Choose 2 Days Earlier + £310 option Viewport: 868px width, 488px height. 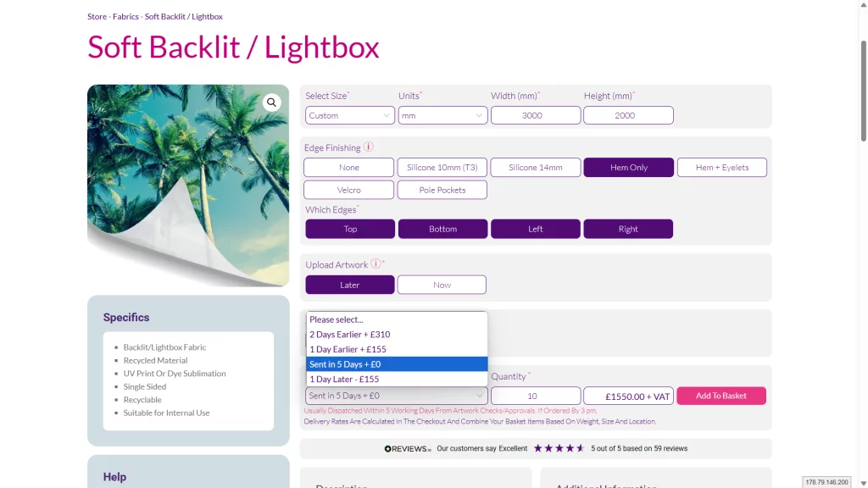(350, 335)
